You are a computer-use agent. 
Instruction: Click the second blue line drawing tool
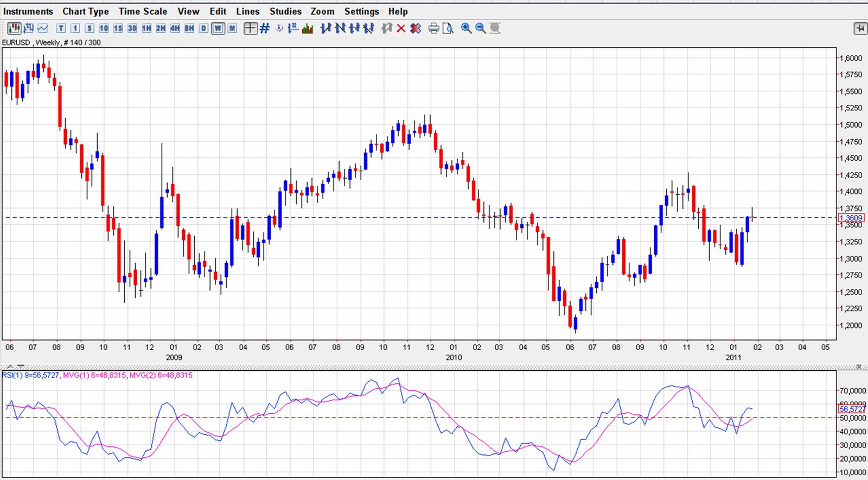(x=340, y=28)
